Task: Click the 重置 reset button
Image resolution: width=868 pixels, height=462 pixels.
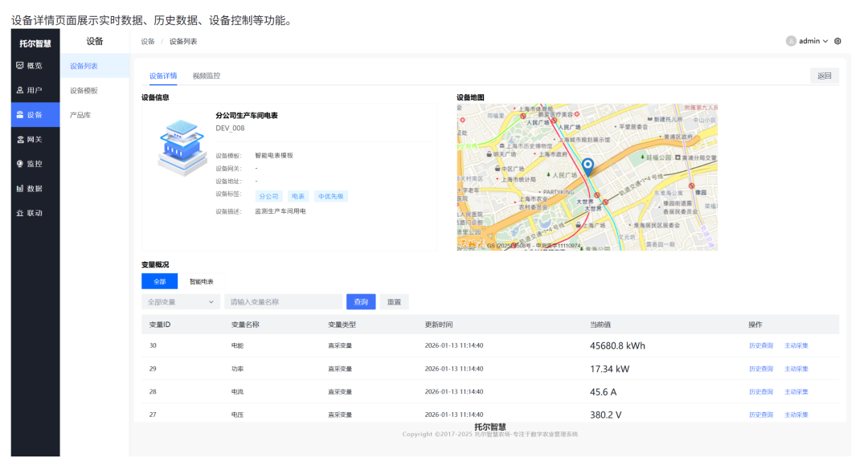Action: click(394, 301)
